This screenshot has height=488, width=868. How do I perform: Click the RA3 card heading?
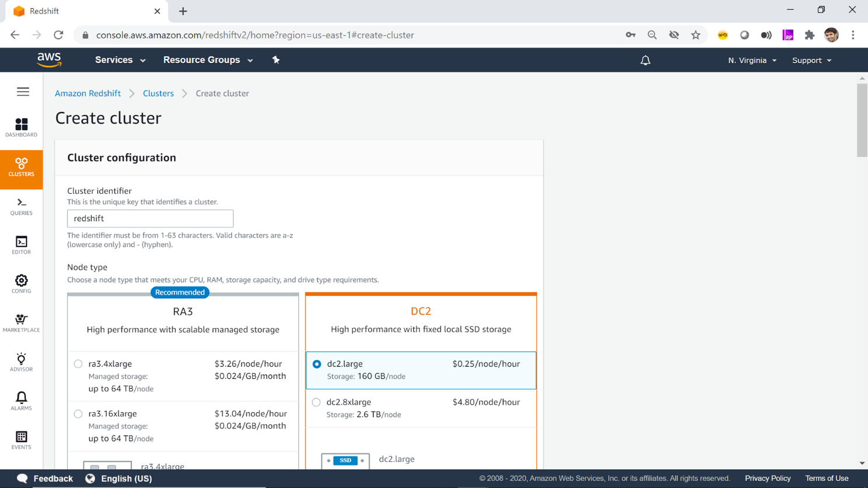(183, 311)
